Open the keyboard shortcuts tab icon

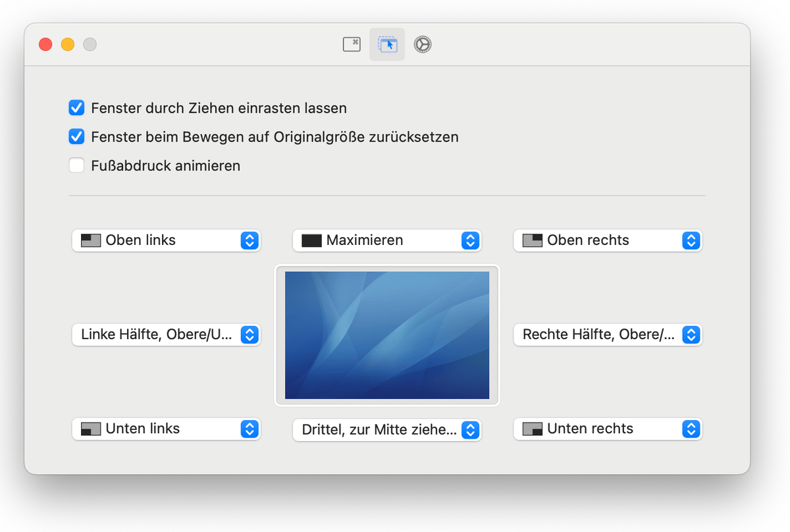coord(352,45)
